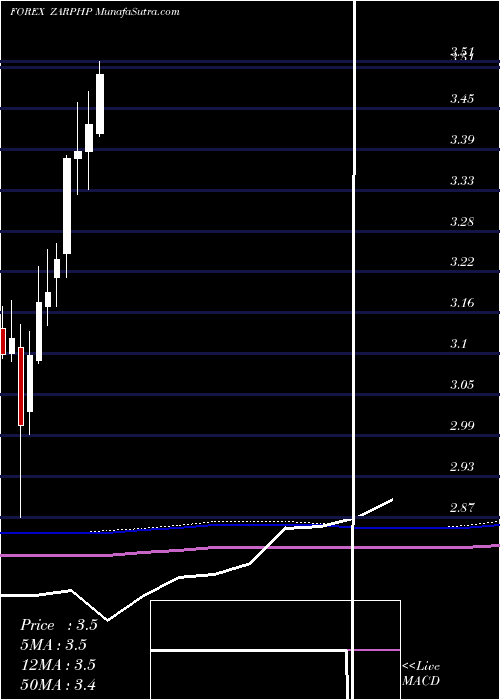
Task: Click the '<<Live MACD' label
Action: [x=421, y=674]
